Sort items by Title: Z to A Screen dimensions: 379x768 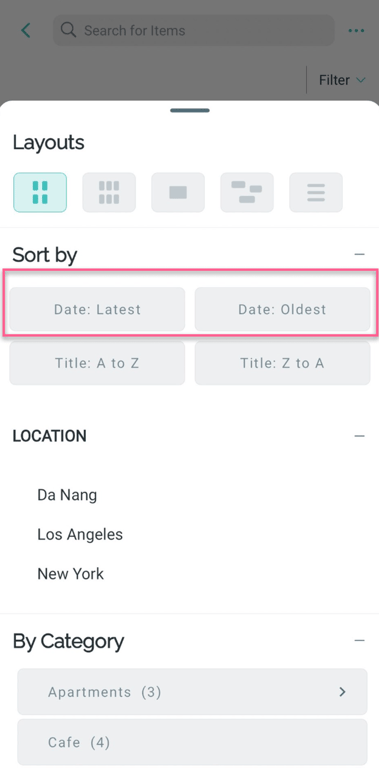pos(283,363)
